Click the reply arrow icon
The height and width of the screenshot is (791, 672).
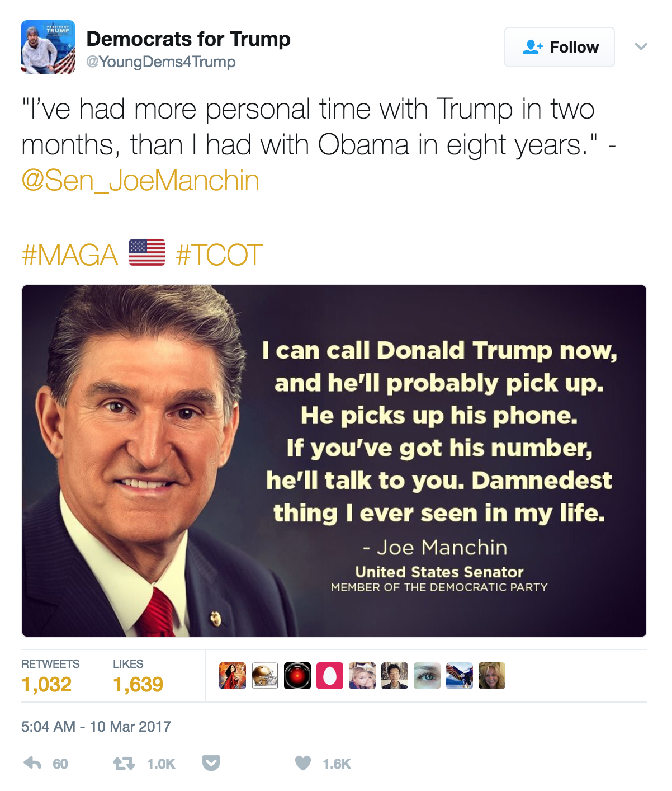coord(33,763)
